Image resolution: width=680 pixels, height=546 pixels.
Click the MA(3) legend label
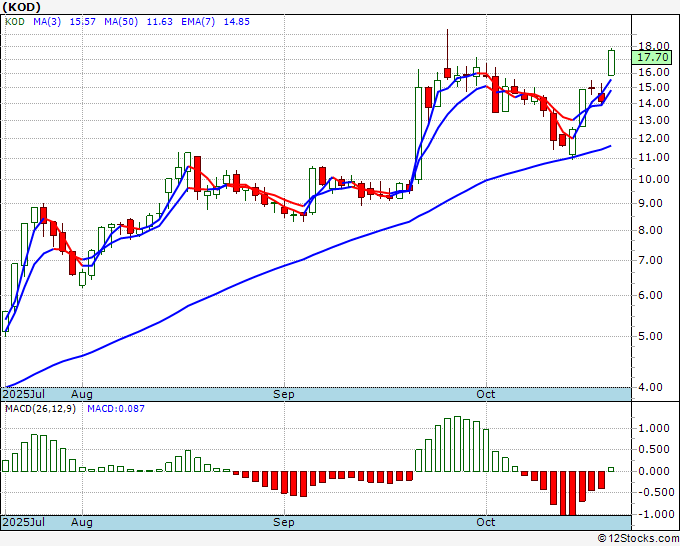[47, 22]
